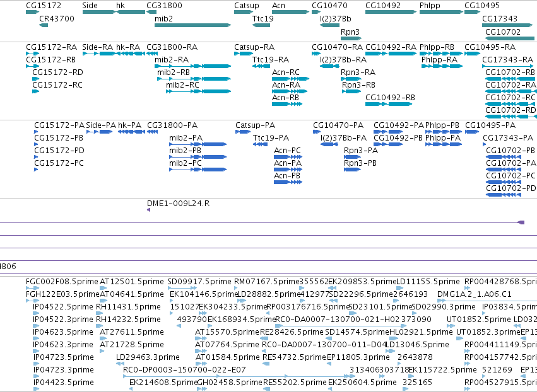Select transcript mib2-RC
This screenshot has width=537, height=392.
(x=199, y=91)
